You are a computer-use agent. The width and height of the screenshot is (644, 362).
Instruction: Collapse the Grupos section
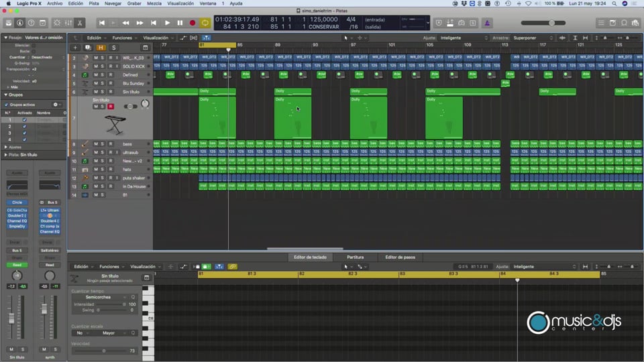pyautogui.click(x=6, y=95)
